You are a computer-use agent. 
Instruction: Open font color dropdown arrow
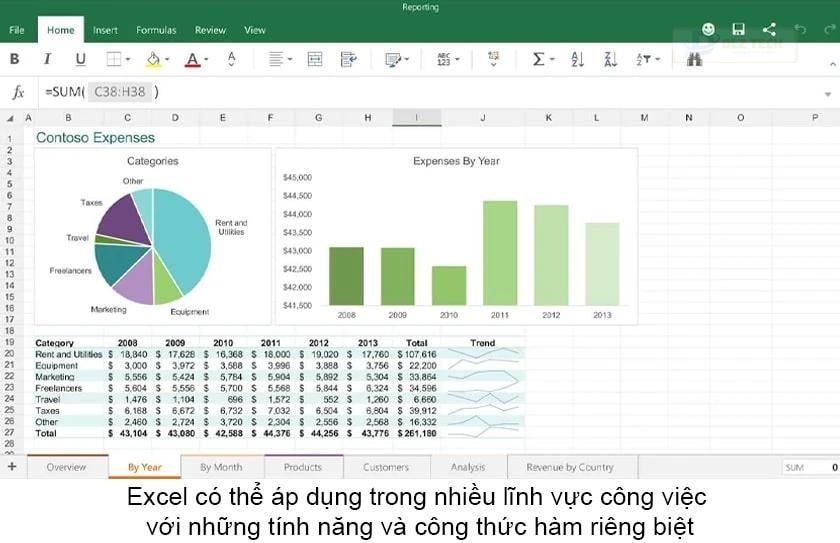click(206, 59)
